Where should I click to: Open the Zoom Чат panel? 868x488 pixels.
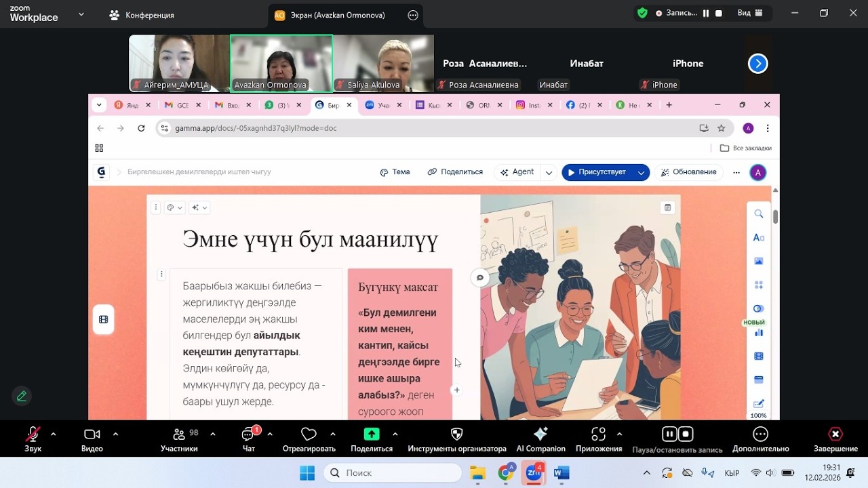coord(249,439)
